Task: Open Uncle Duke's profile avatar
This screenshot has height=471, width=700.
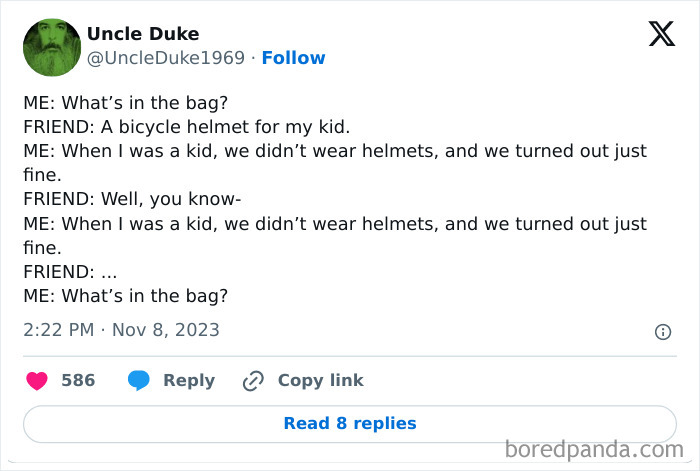Action: [51, 47]
